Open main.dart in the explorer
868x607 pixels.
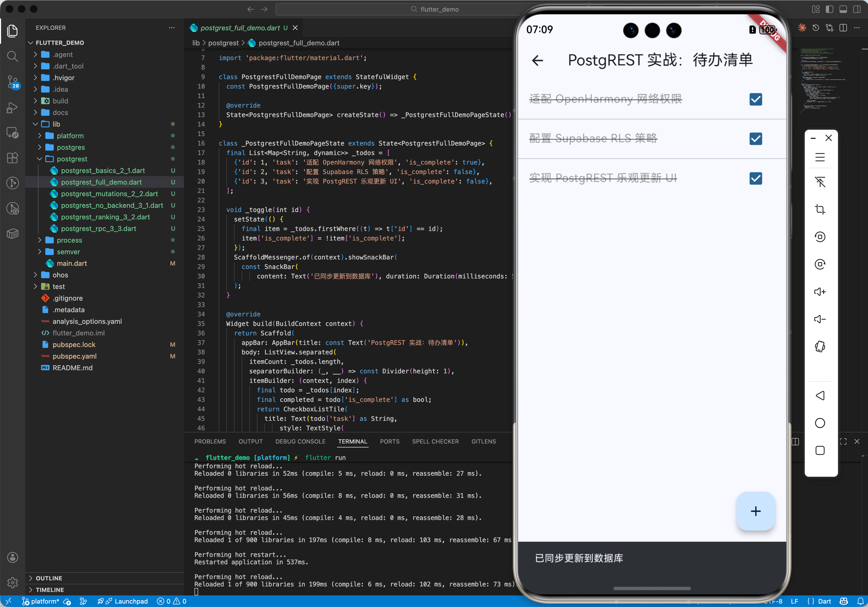click(x=72, y=264)
